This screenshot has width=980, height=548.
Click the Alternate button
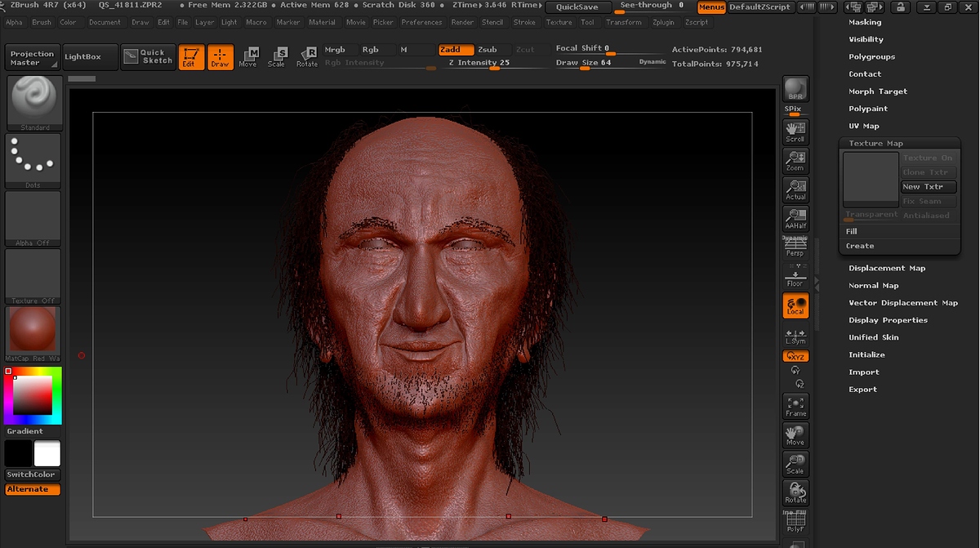click(33, 489)
